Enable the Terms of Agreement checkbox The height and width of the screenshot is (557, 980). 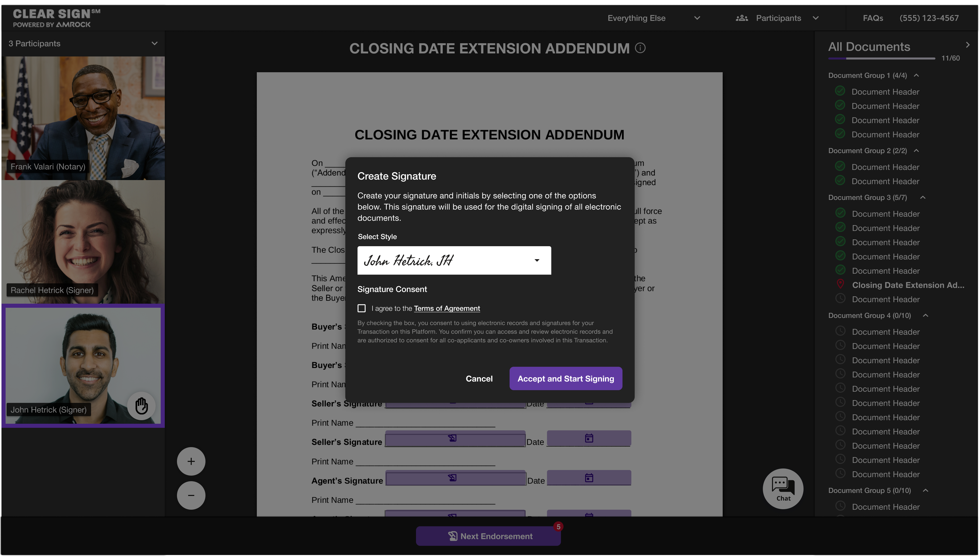click(x=361, y=308)
